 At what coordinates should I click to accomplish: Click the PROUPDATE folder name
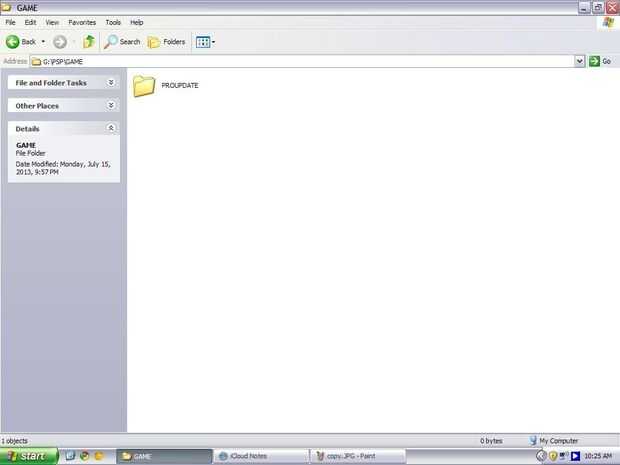pos(180,85)
